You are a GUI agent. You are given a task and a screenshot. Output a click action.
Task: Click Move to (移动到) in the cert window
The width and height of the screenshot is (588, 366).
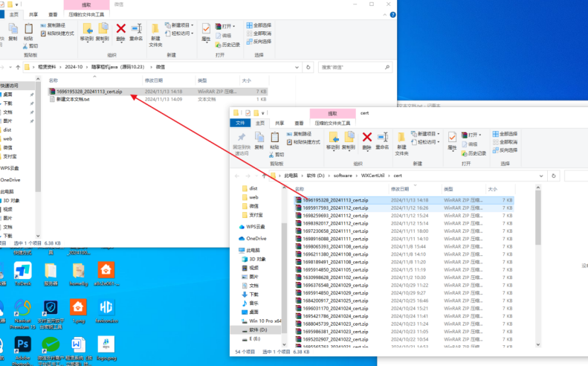tap(332, 141)
